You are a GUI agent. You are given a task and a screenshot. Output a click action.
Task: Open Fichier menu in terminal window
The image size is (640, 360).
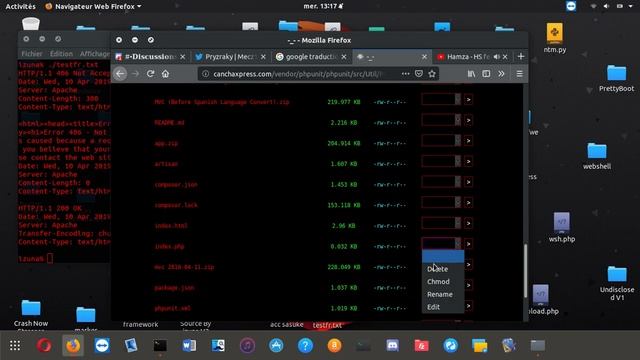[31, 53]
